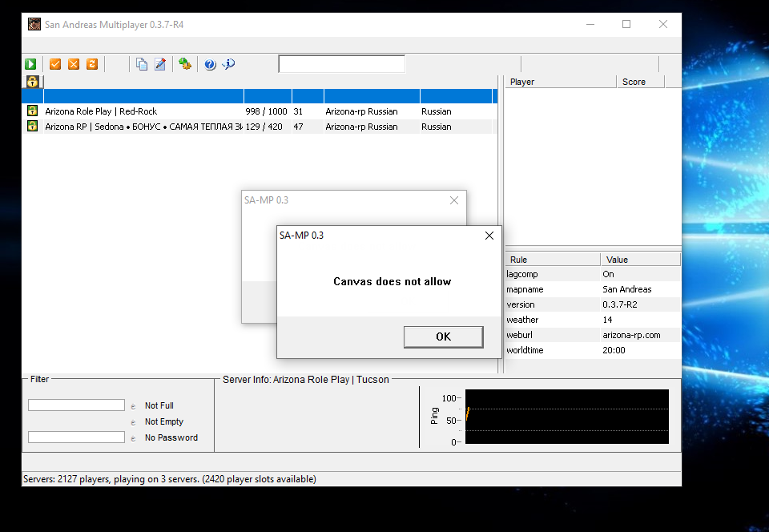Click the About info speech bubble icon
769x532 pixels.
point(228,64)
